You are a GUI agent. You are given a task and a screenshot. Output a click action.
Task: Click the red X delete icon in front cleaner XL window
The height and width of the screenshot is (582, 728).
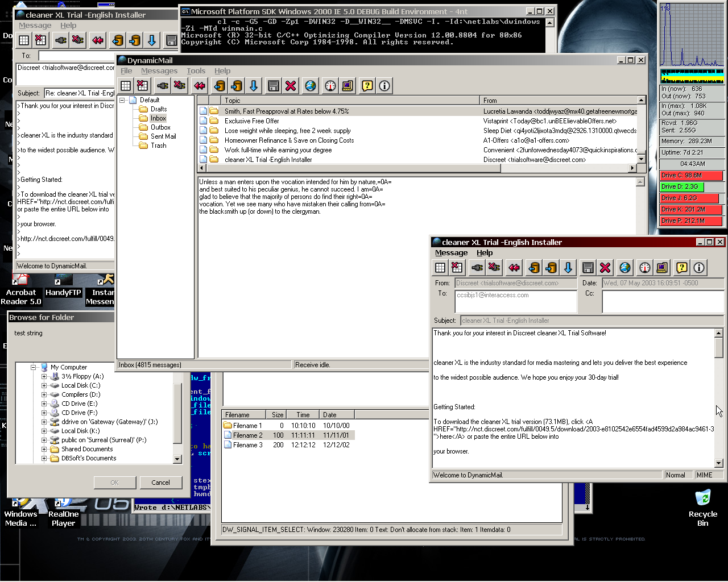pos(605,268)
